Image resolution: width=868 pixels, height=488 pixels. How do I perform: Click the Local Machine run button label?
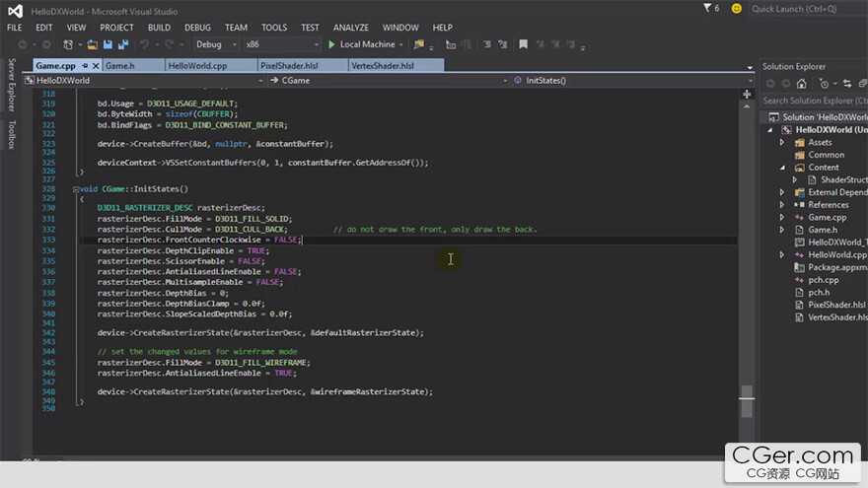367,44
